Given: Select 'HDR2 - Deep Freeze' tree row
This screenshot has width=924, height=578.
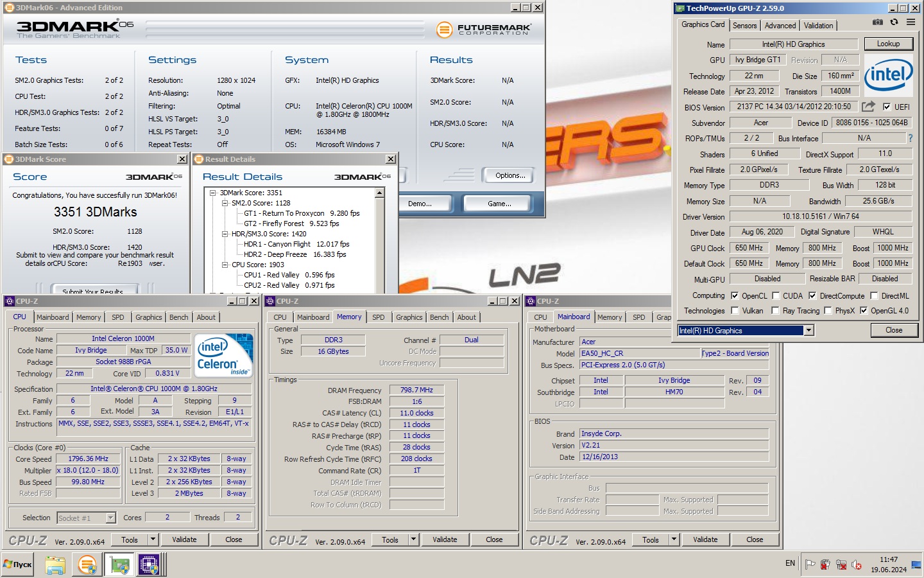Looking at the screenshot, I should point(295,254).
